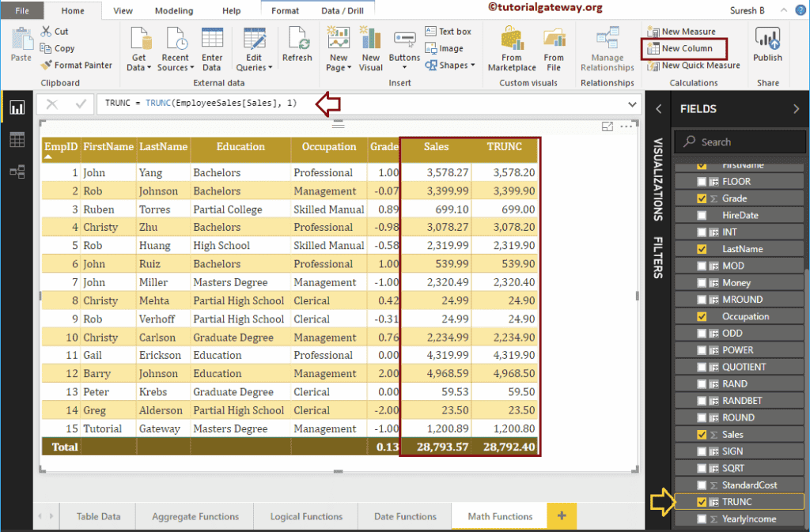Viewport: 810px width, 532px height.
Task: Uncheck the Sales field checkbox
Action: pos(702,435)
